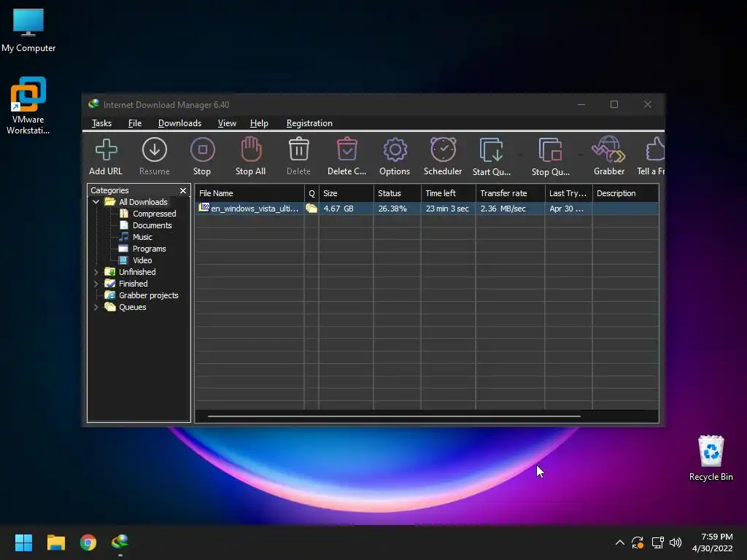Select Finished folder label
The width and height of the screenshot is (747, 560).
coord(133,284)
